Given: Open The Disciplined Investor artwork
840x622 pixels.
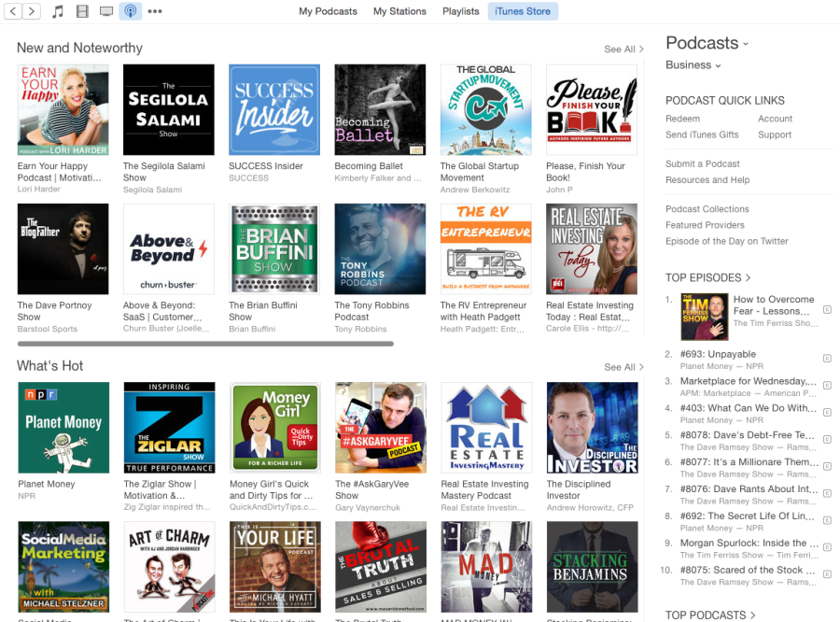Looking at the screenshot, I should point(592,428).
